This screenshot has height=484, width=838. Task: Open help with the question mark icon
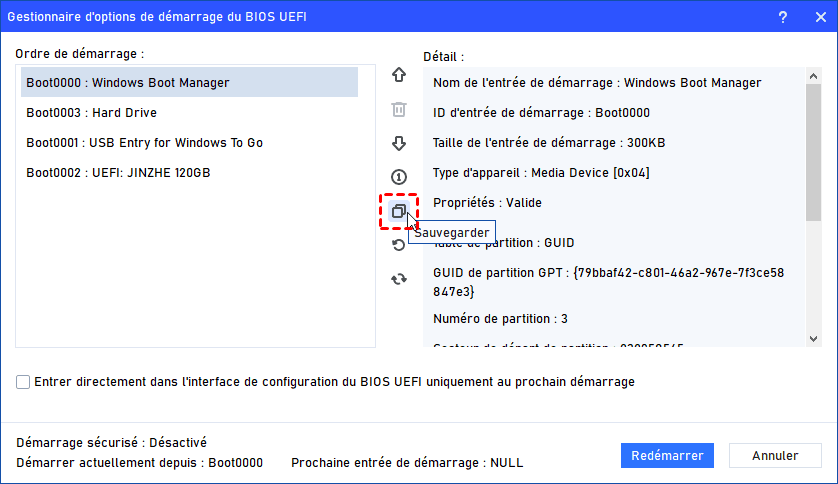[781, 17]
